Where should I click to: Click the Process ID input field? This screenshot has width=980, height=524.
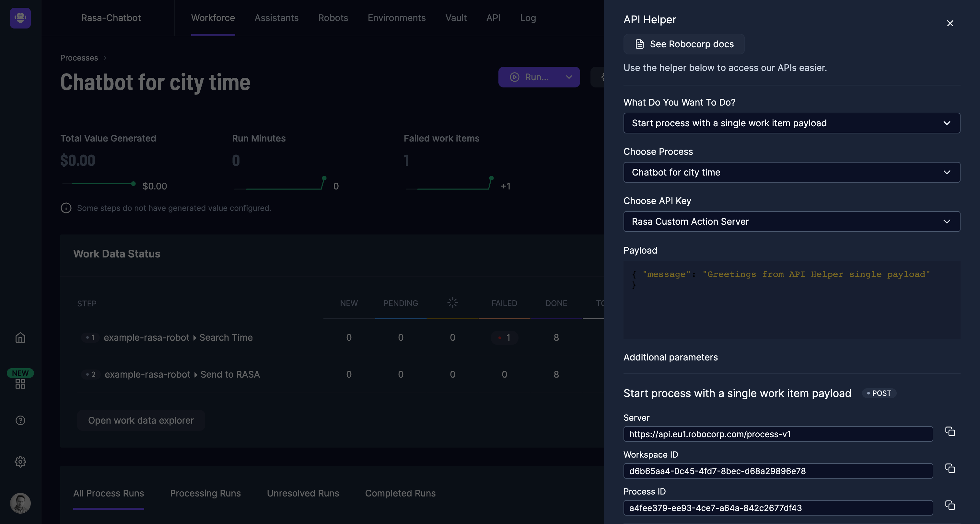tap(778, 508)
